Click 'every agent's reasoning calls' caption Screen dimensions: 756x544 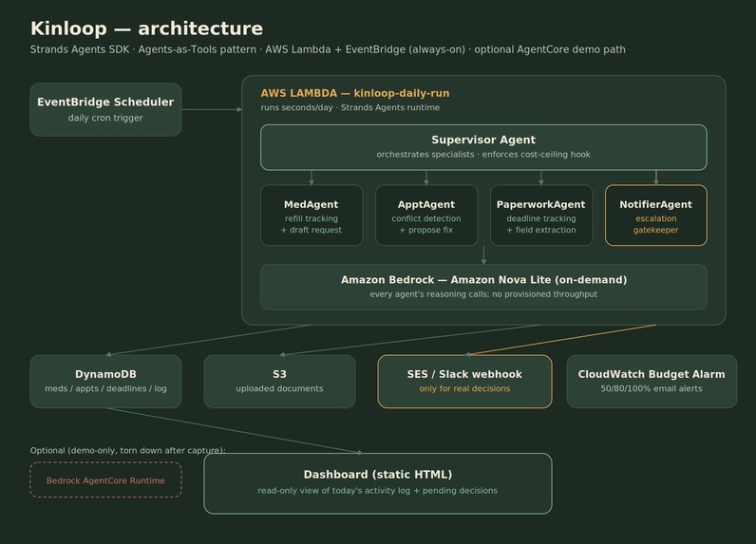pos(483,294)
